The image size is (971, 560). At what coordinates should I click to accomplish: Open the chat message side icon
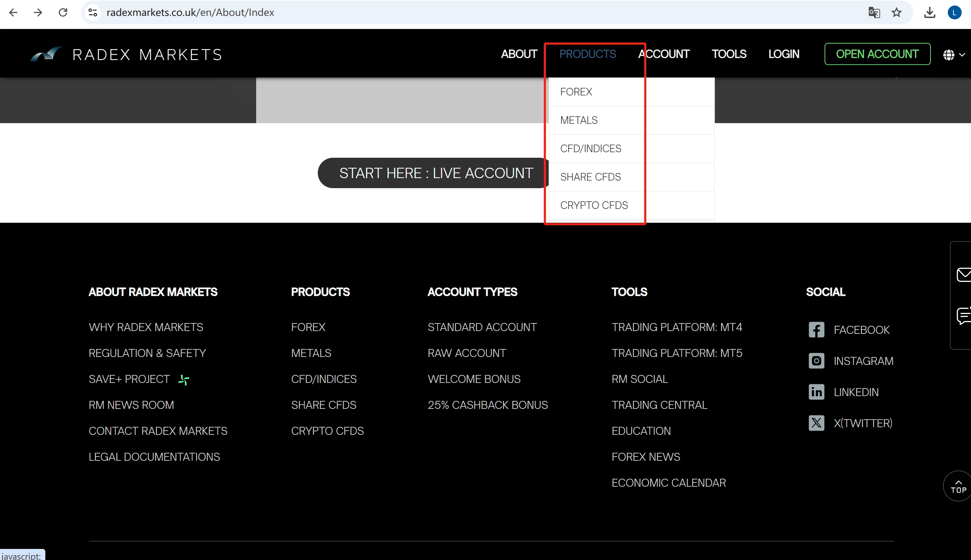(964, 315)
